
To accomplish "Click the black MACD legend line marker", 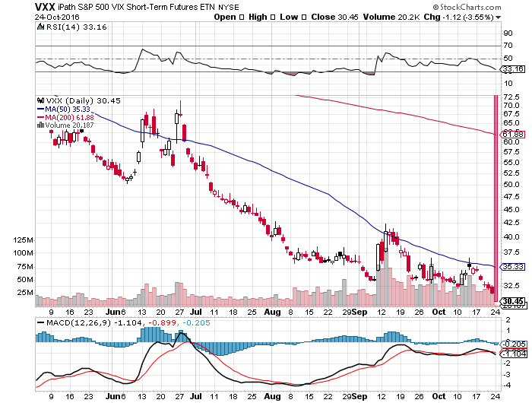I will (41, 322).
